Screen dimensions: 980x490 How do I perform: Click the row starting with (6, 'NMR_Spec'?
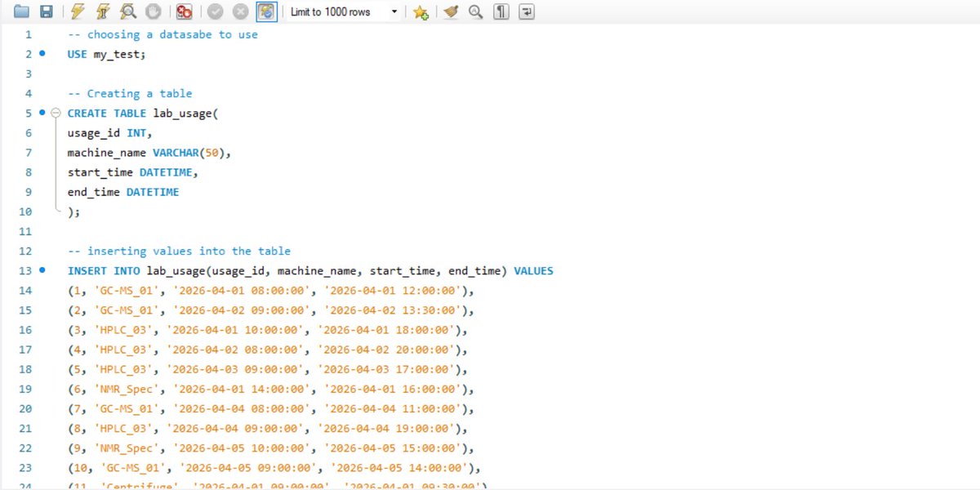pyautogui.click(x=270, y=389)
